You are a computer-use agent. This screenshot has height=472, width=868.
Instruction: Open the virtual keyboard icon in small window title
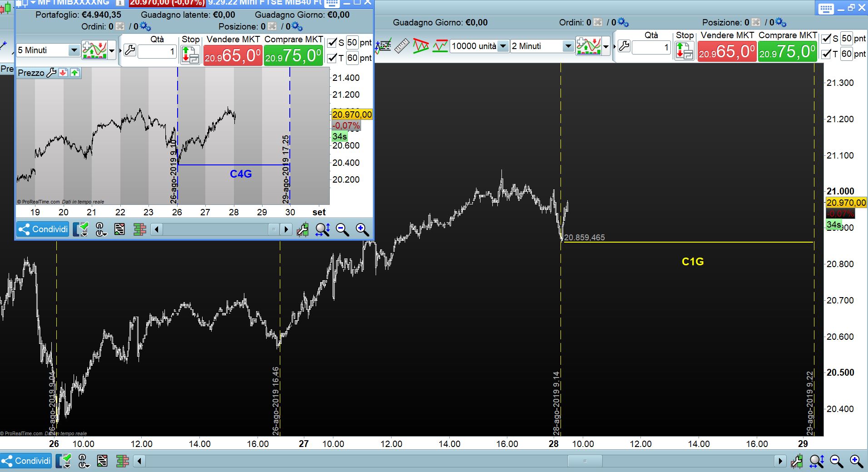pos(332,3)
